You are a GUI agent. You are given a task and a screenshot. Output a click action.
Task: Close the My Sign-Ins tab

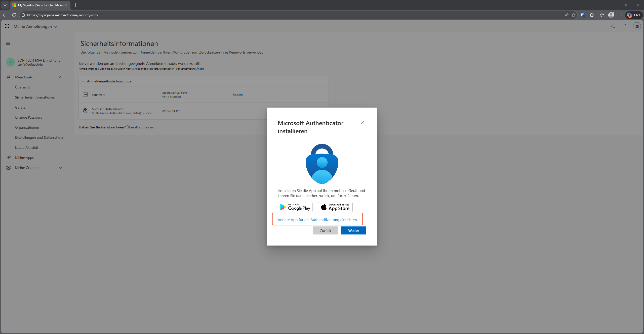(66, 5)
